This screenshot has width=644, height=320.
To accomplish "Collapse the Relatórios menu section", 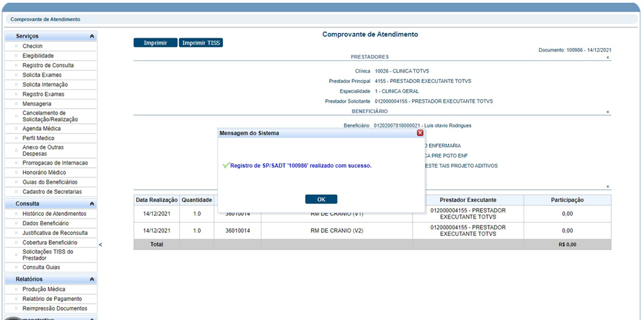I will tap(92, 279).
